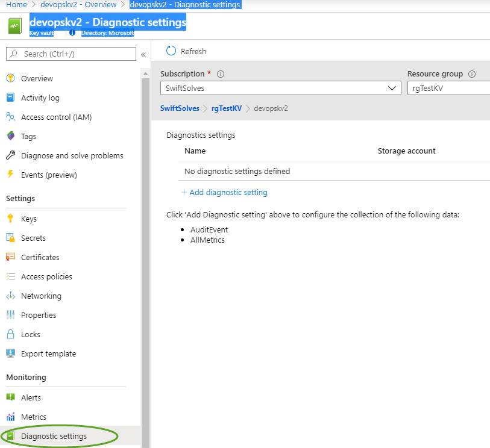Image resolution: width=490 pixels, height=448 pixels.
Task: Click the info icon next to Subscription
Action: (x=221, y=74)
